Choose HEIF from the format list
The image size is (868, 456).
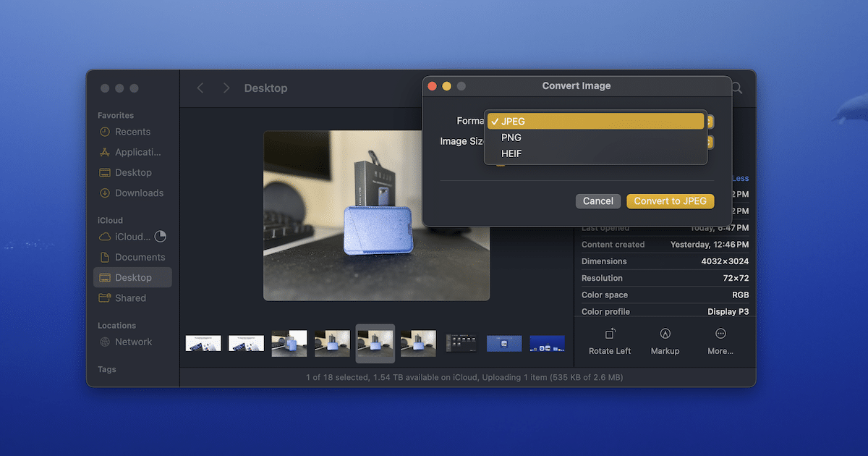pos(511,153)
